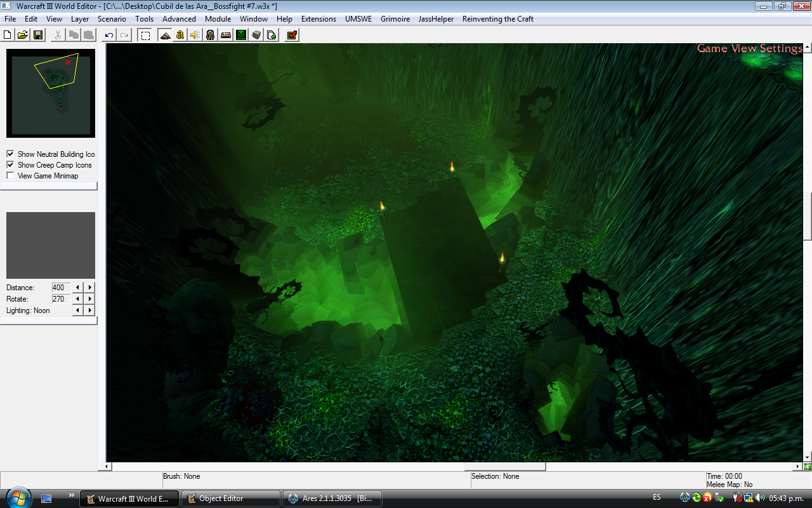The height and width of the screenshot is (508, 812).
Task: Open the File menu
Action: pos(10,19)
